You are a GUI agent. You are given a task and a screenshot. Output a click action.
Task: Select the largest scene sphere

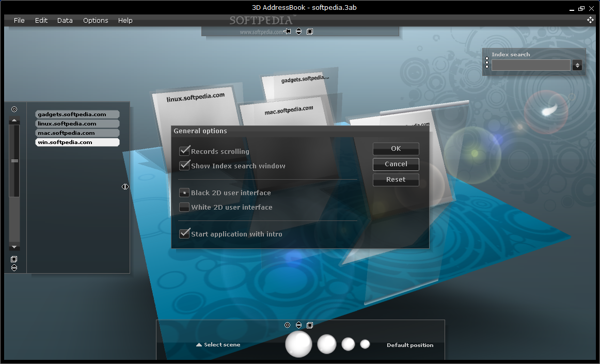coord(298,344)
